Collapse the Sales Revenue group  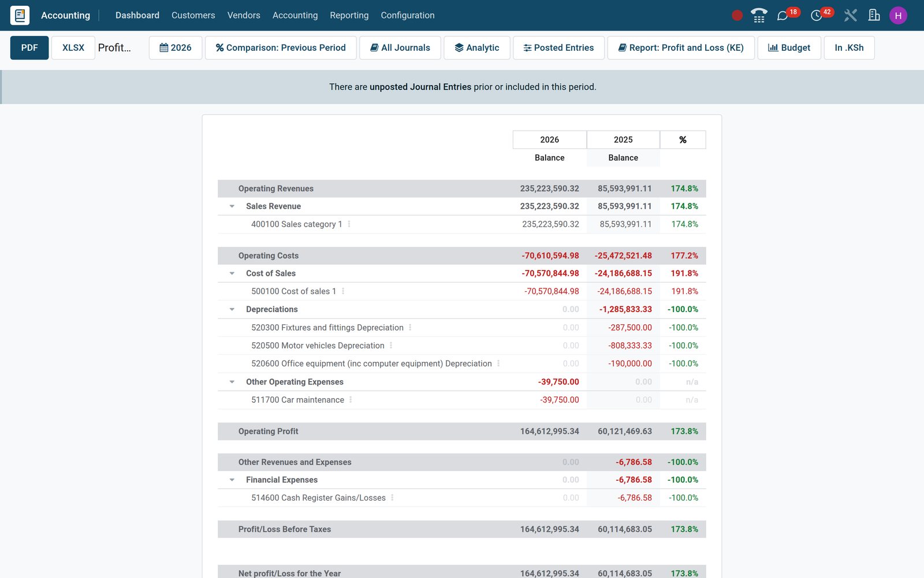(232, 206)
